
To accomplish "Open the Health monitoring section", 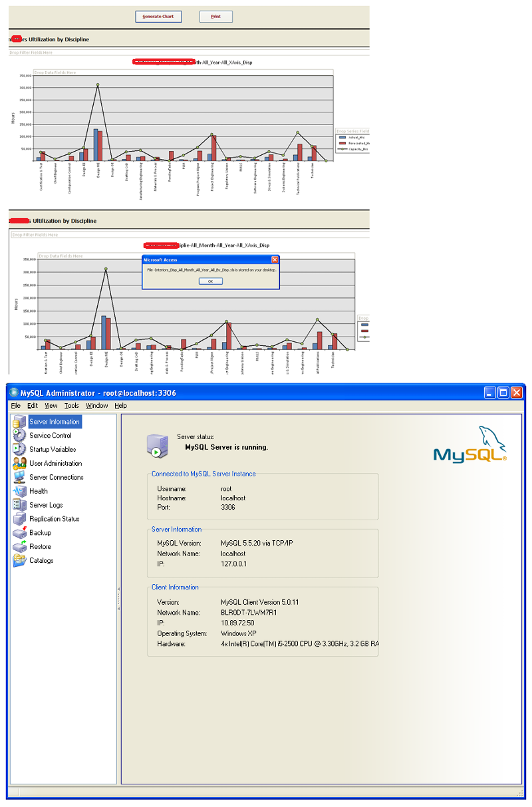I will tap(38, 491).
